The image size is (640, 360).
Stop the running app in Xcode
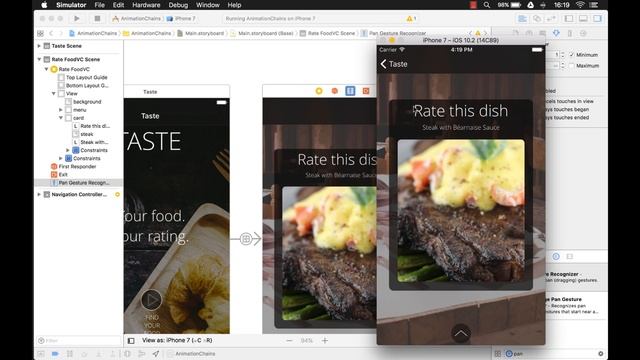pyautogui.click(x=97, y=18)
